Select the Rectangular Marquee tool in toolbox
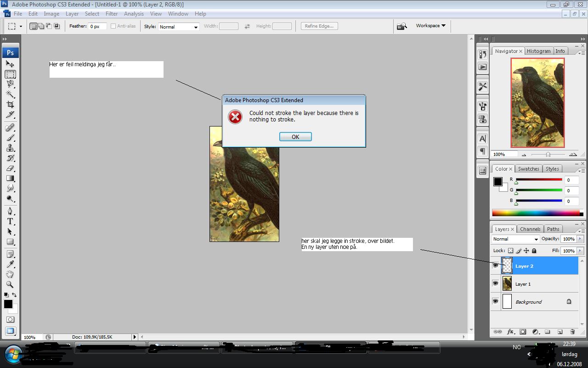The width and height of the screenshot is (588, 368). (x=10, y=74)
